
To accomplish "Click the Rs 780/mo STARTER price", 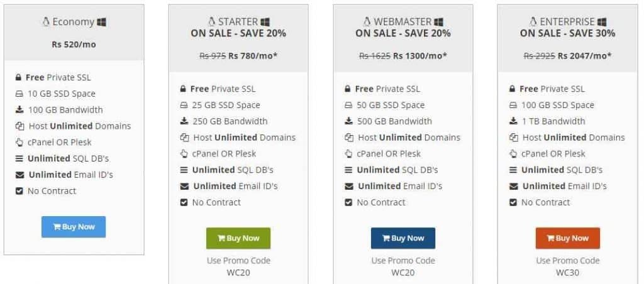I will [x=253, y=56].
